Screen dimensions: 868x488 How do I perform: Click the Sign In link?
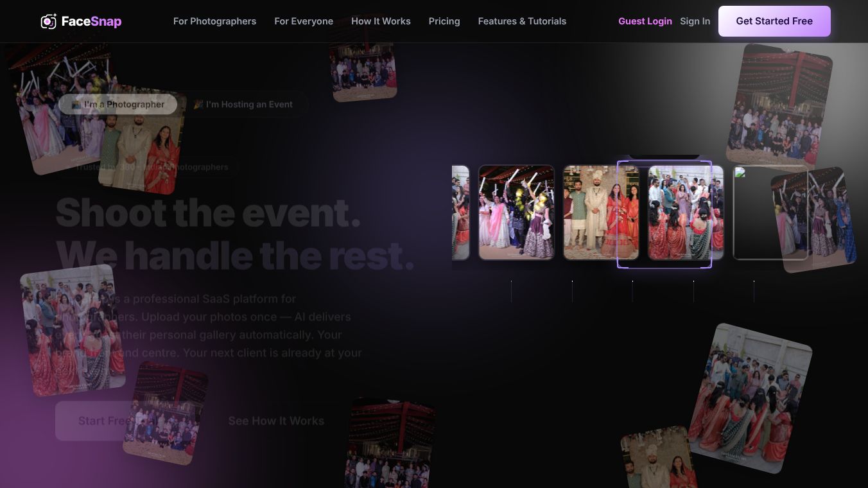point(695,21)
